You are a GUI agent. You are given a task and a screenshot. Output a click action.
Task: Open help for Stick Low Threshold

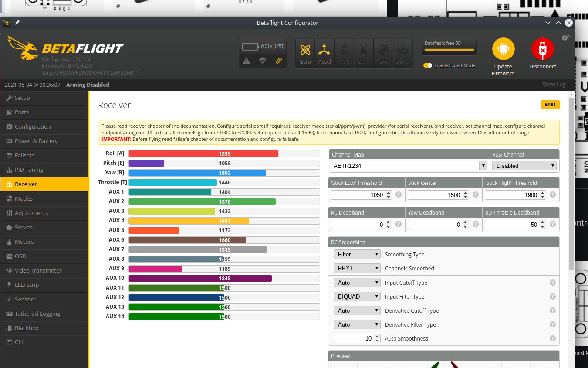(x=399, y=195)
